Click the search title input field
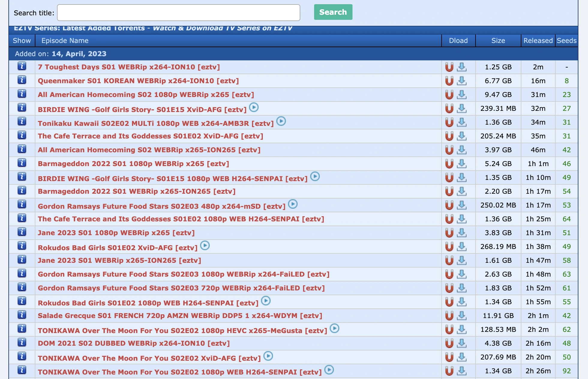Image resolution: width=588 pixels, height=379 pixels. tap(178, 12)
